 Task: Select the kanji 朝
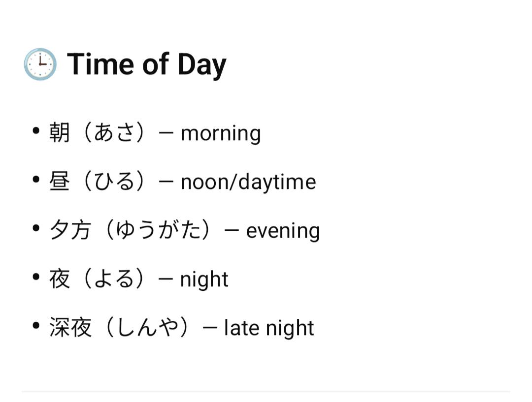pos(60,133)
